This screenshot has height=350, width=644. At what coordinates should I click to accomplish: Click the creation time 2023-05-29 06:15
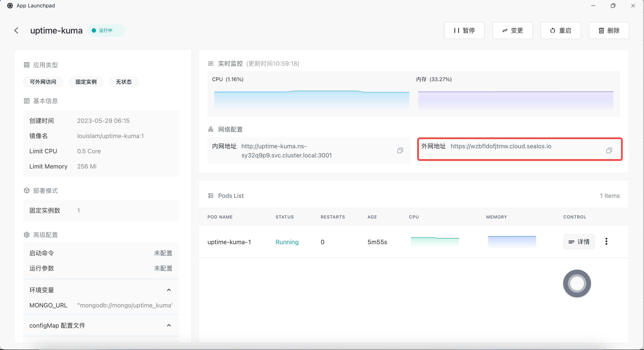[x=103, y=121]
